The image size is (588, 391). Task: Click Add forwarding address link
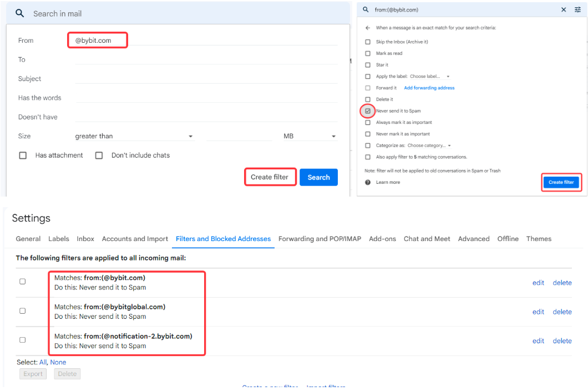pos(429,88)
